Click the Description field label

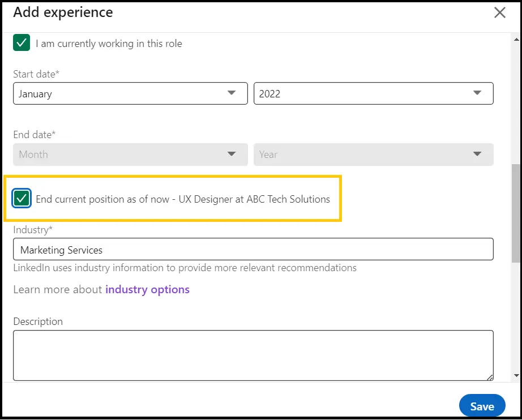pos(38,322)
